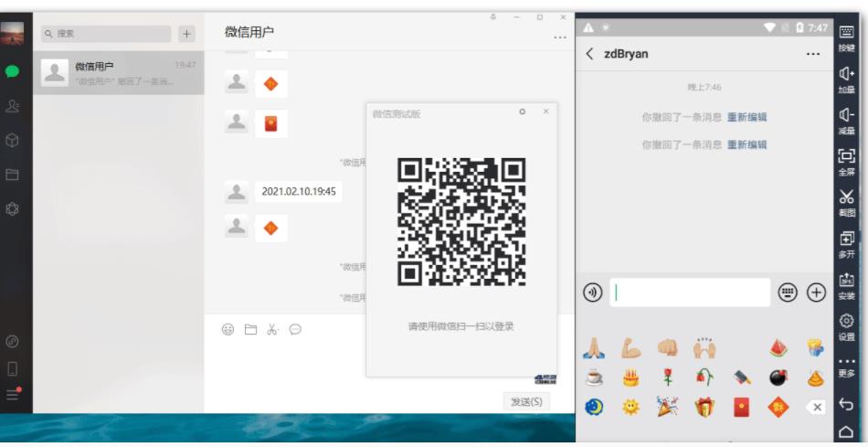This screenshot has height=447, width=868.
Task: Click the send file folder icon in toolbar
Action: click(x=250, y=330)
